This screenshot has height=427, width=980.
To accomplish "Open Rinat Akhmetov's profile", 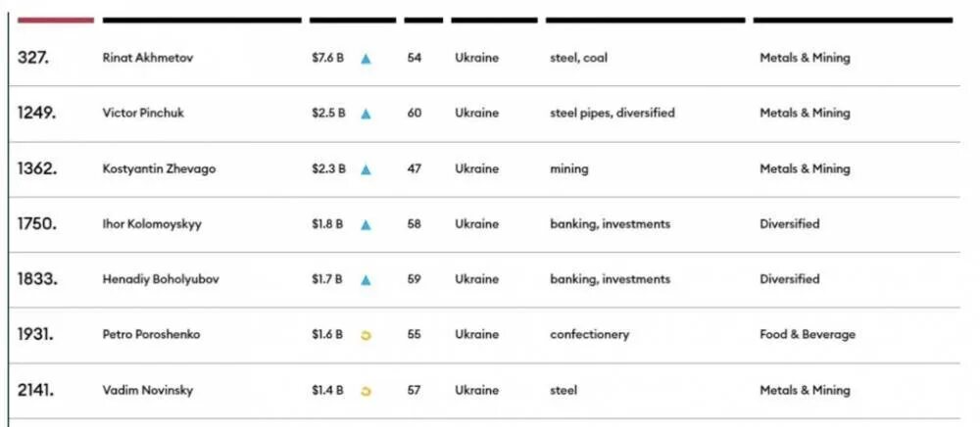I will click(148, 58).
